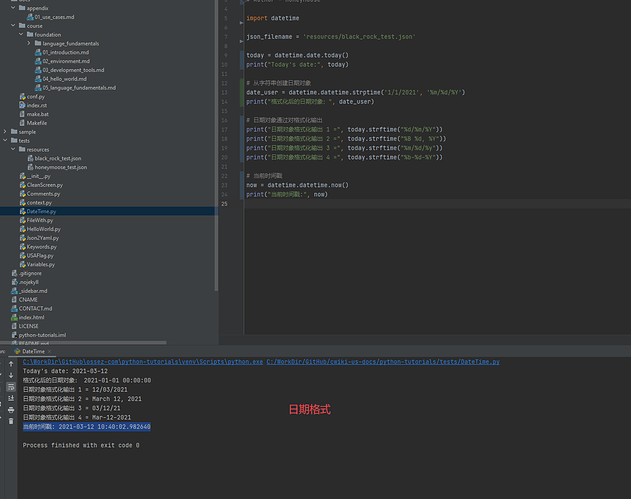Click the appendix folder icon
The width and height of the screenshot is (631, 499).
22,8
